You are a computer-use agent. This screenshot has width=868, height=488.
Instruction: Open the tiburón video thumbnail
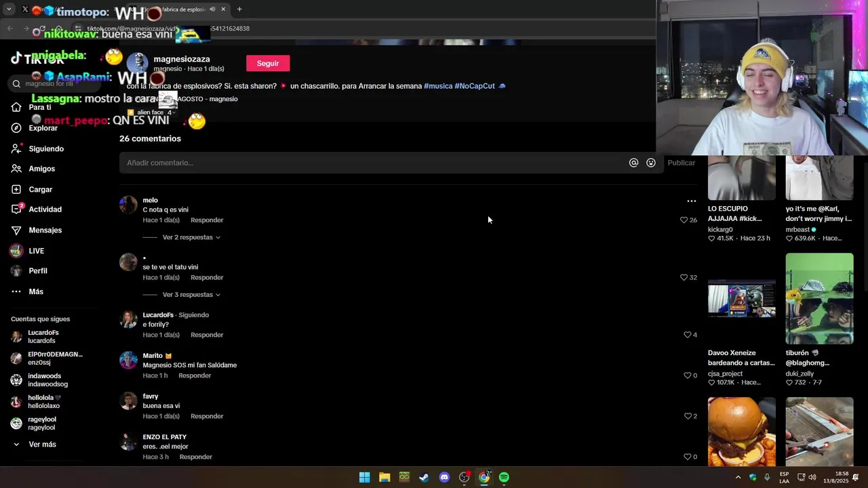[819, 299]
